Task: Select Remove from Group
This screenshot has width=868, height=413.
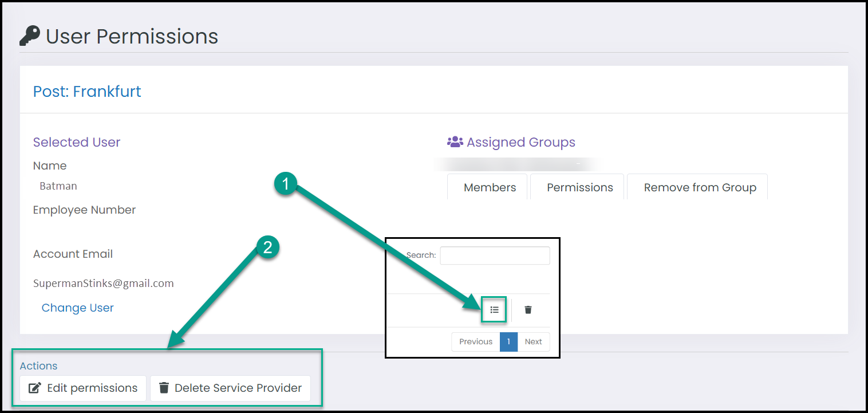Action: coord(700,187)
